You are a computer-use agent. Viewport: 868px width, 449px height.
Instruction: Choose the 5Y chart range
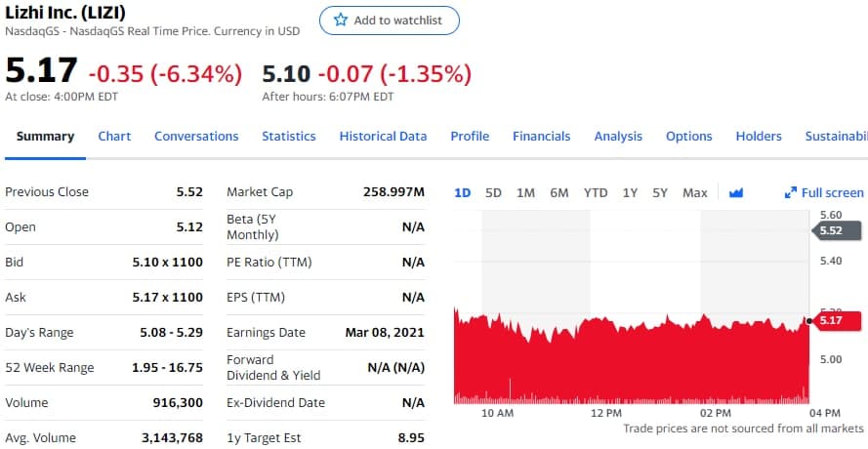[x=660, y=193]
